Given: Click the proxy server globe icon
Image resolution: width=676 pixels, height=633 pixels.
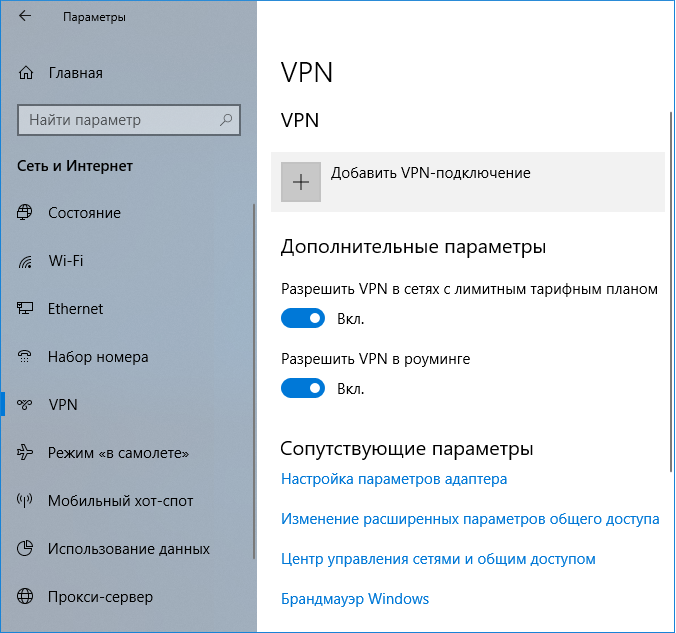Looking at the screenshot, I should [26, 597].
